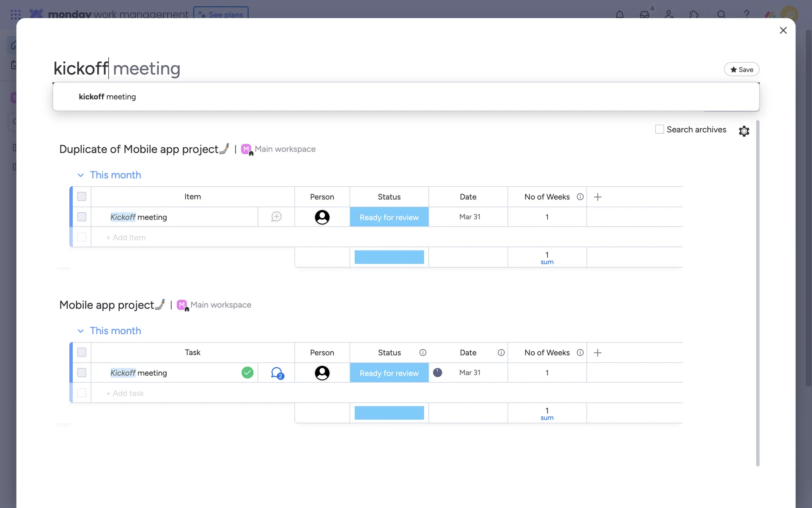Viewport: 812px width, 508px height.
Task: Open Duplicate of Mobile app project board
Action: point(139,149)
